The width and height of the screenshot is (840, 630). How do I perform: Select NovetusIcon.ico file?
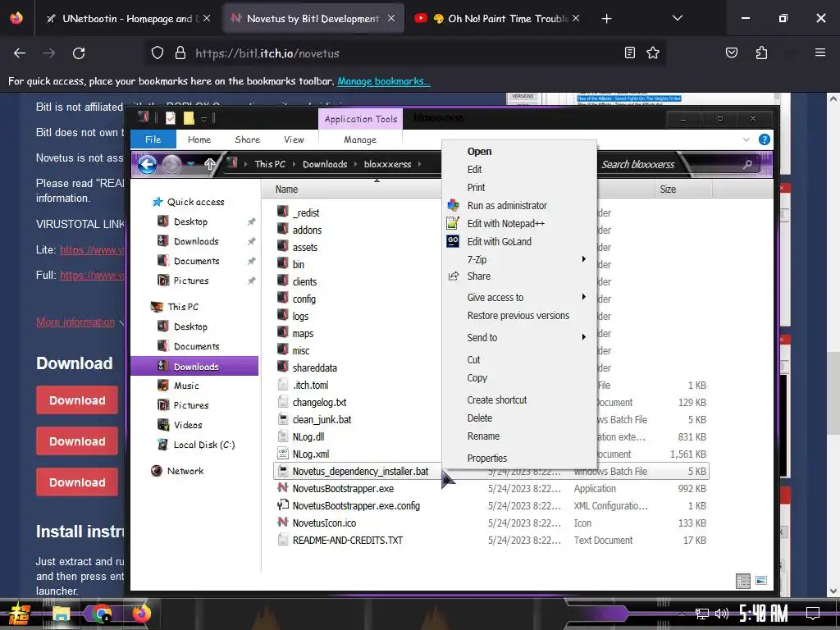click(324, 523)
